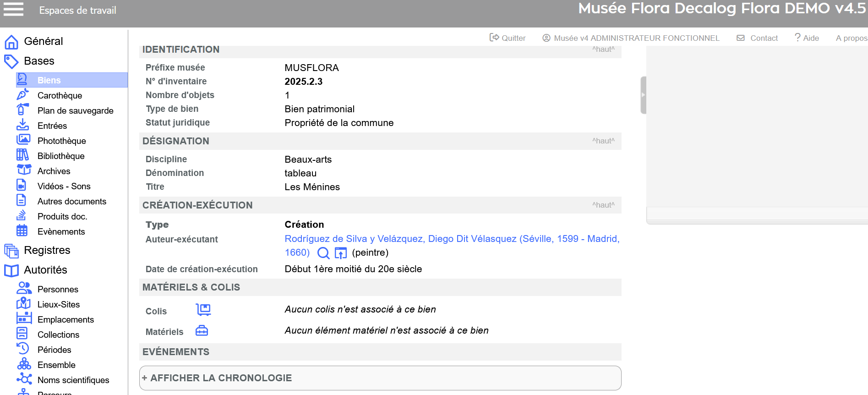Viewport: 868px width, 395px height.
Task: Open the Registres menu
Action: click(47, 250)
